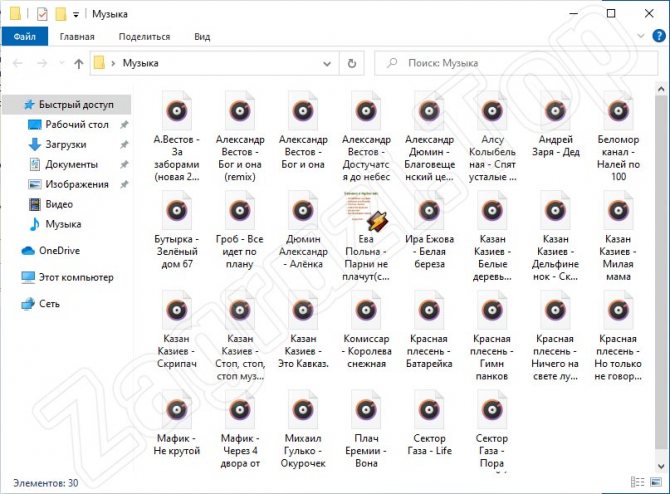Open the recent locations dropdown arrow
The height and width of the screenshot is (494, 670).
point(60,63)
